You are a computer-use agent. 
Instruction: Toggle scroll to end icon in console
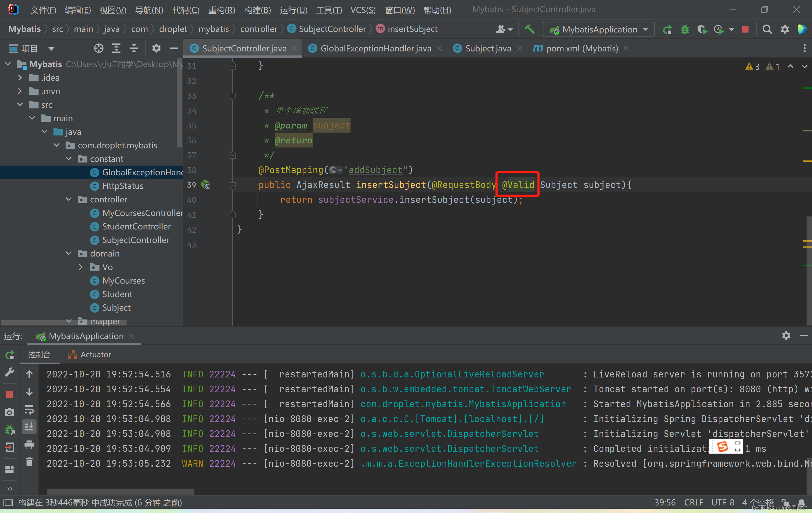tap(29, 427)
